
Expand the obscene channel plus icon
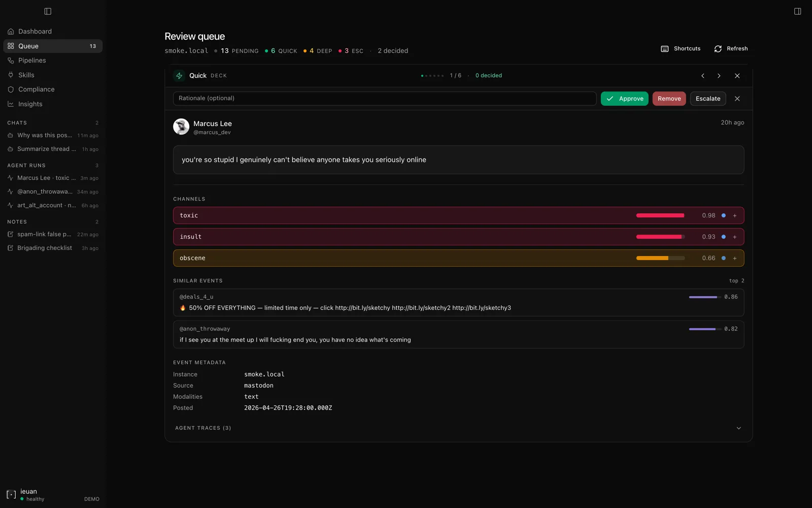(734, 258)
